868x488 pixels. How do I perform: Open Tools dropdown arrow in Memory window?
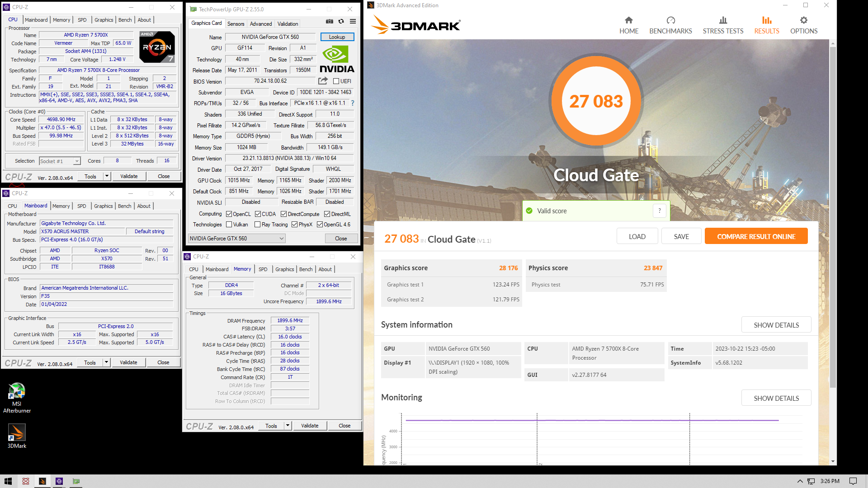pos(288,426)
